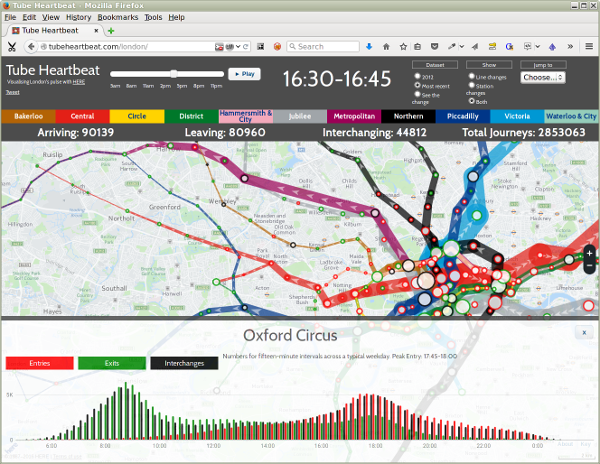The height and width of the screenshot is (464, 600).
Task: Toggle the Exits chart series
Action: coord(112,363)
